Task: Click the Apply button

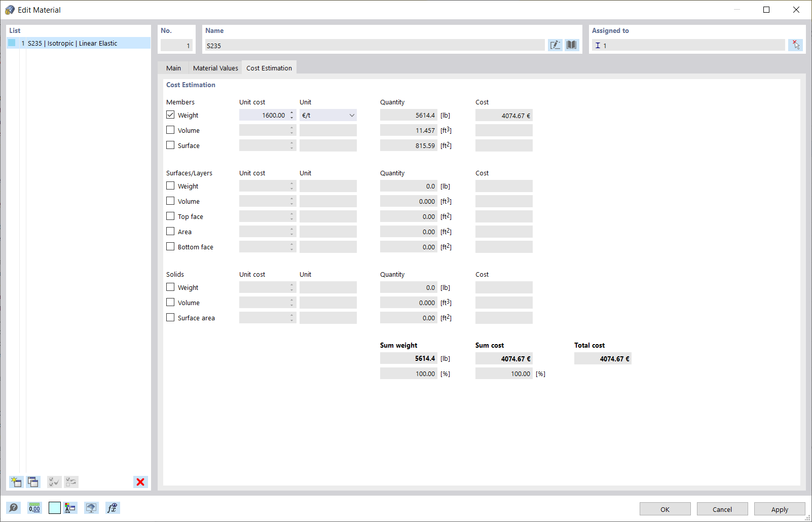Action: (x=780, y=509)
